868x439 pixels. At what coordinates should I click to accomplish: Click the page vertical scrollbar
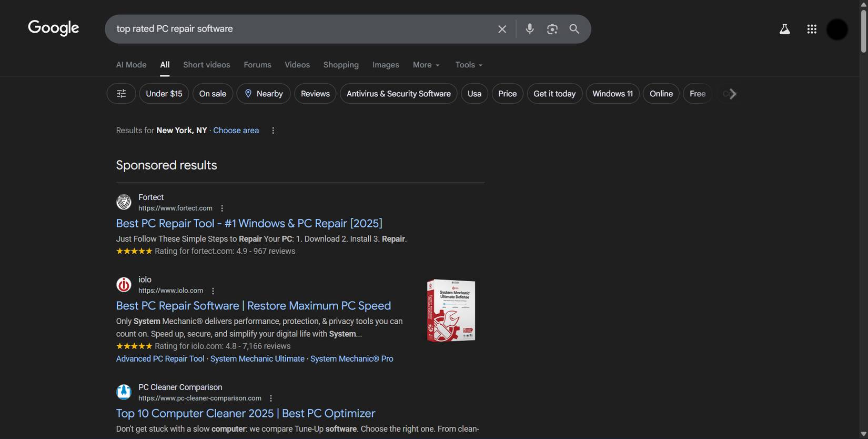tap(863, 32)
